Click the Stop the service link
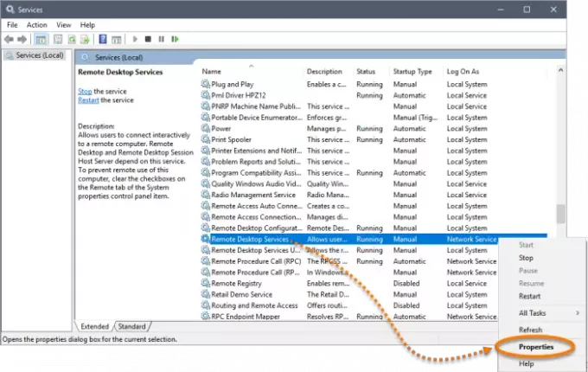 (x=85, y=91)
